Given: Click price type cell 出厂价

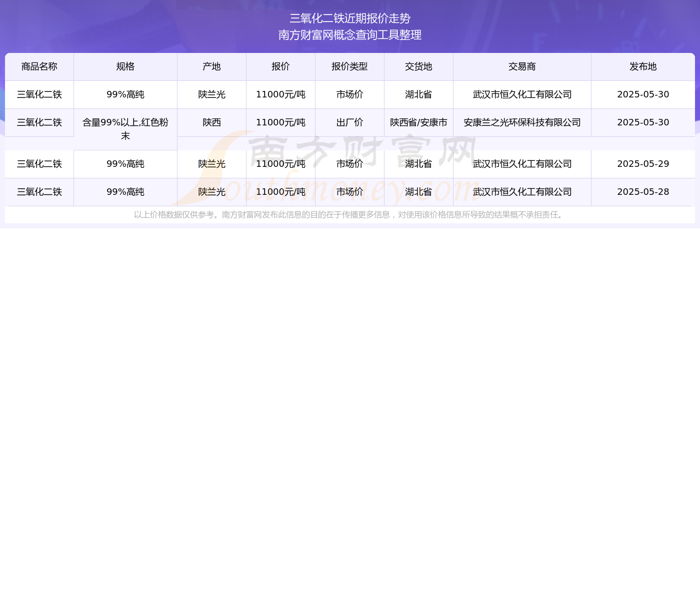Looking at the screenshot, I should pos(350,122).
